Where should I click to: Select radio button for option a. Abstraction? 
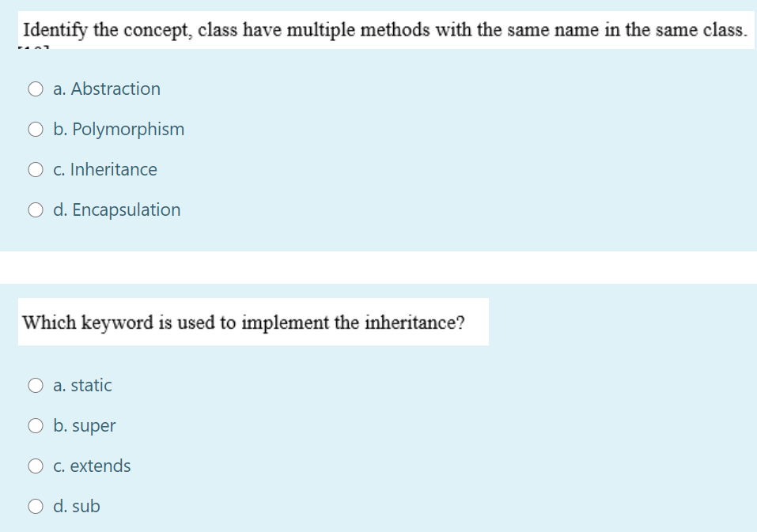point(36,89)
